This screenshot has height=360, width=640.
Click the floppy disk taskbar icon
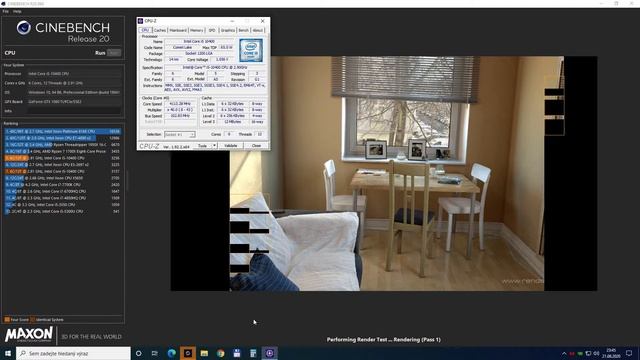pos(237,353)
